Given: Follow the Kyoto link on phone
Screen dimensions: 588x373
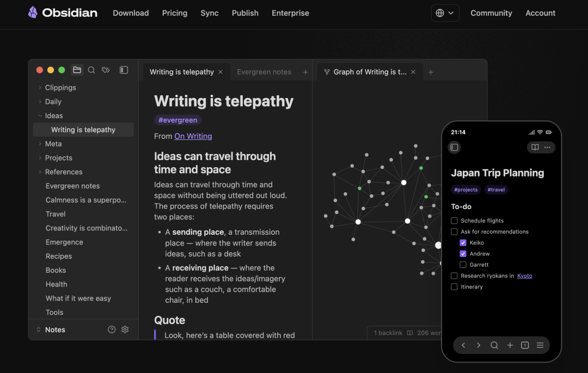Looking at the screenshot, I should (x=525, y=276).
